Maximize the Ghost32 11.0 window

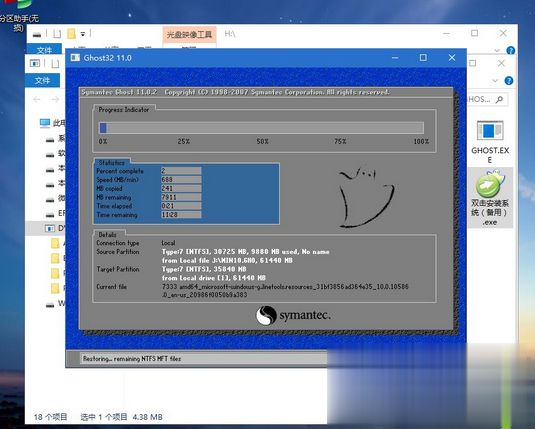pyautogui.click(x=423, y=58)
